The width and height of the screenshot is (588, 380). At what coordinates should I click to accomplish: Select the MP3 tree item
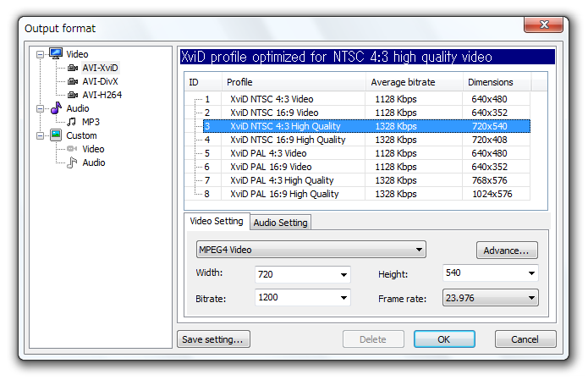point(91,122)
